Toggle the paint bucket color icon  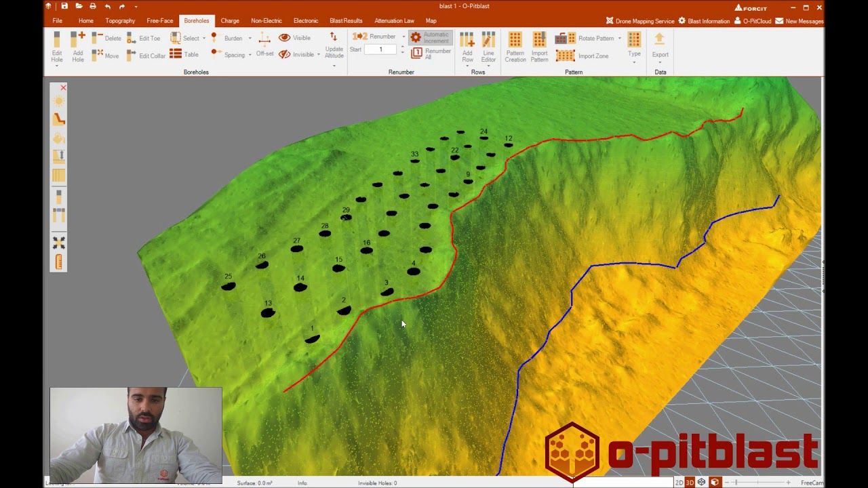[59, 138]
